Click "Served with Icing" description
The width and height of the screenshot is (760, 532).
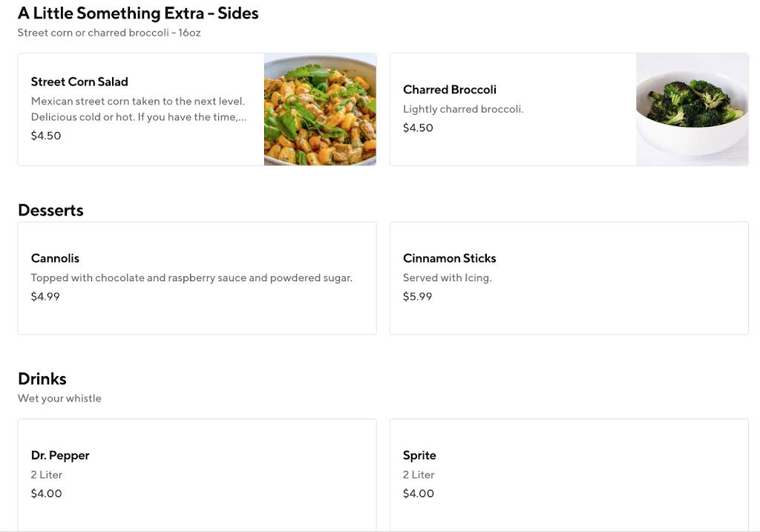point(448,278)
